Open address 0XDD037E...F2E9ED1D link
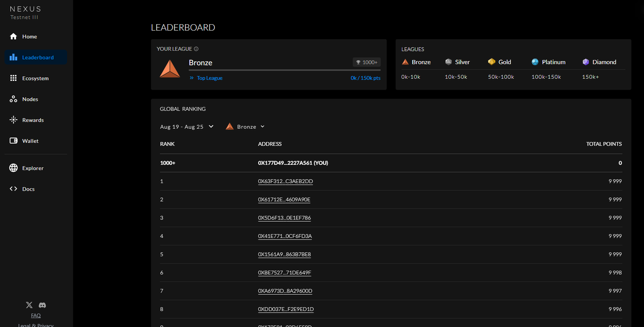The width and height of the screenshot is (644, 327). coord(286,309)
